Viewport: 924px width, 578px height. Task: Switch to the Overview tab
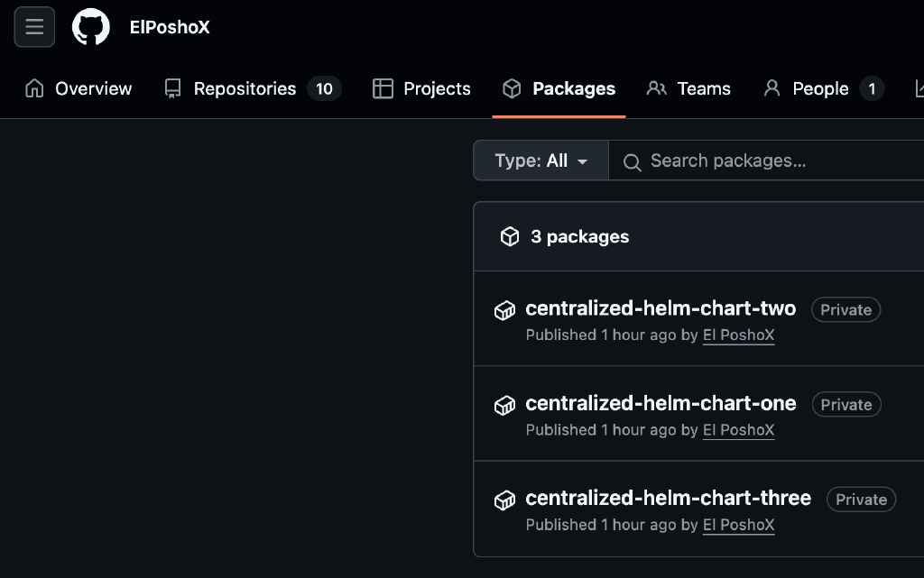78,88
